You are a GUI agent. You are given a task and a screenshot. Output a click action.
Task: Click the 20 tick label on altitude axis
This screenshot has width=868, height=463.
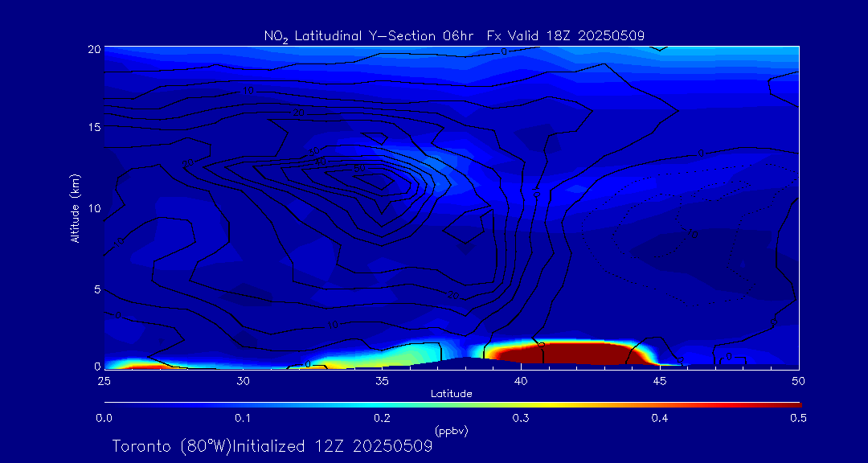tap(94, 49)
